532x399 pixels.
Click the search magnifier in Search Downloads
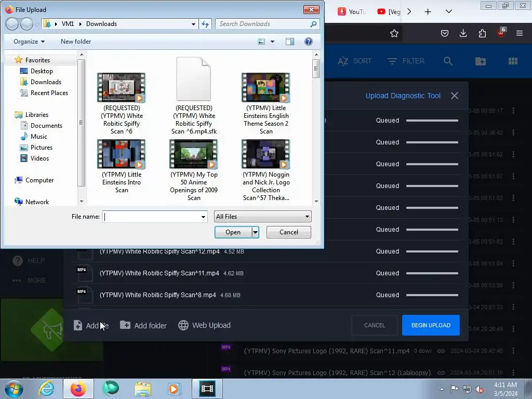(313, 24)
